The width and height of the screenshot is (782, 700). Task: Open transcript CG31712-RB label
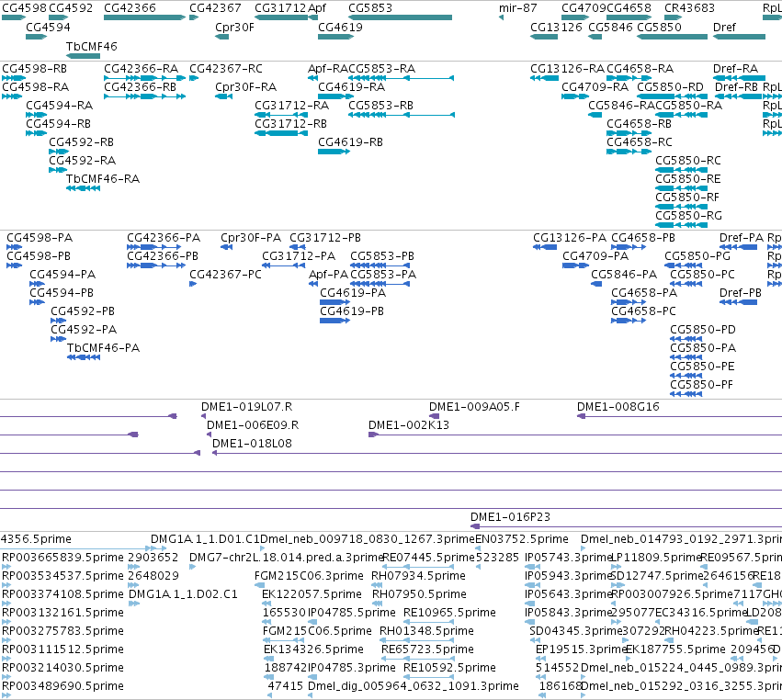click(290, 124)
